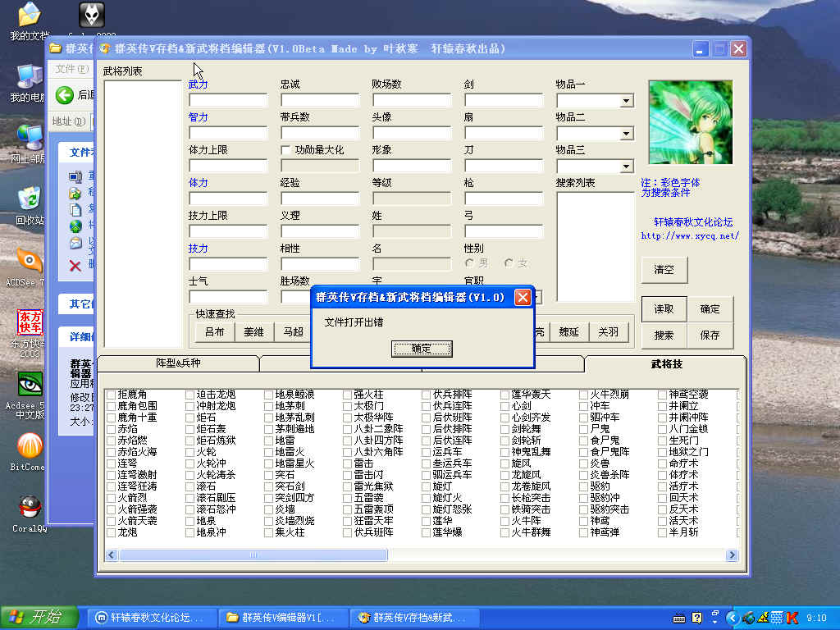840x630 pixels.
Task: Open 我的文档 folder on the desktop
Action: [x=30, y=16]
